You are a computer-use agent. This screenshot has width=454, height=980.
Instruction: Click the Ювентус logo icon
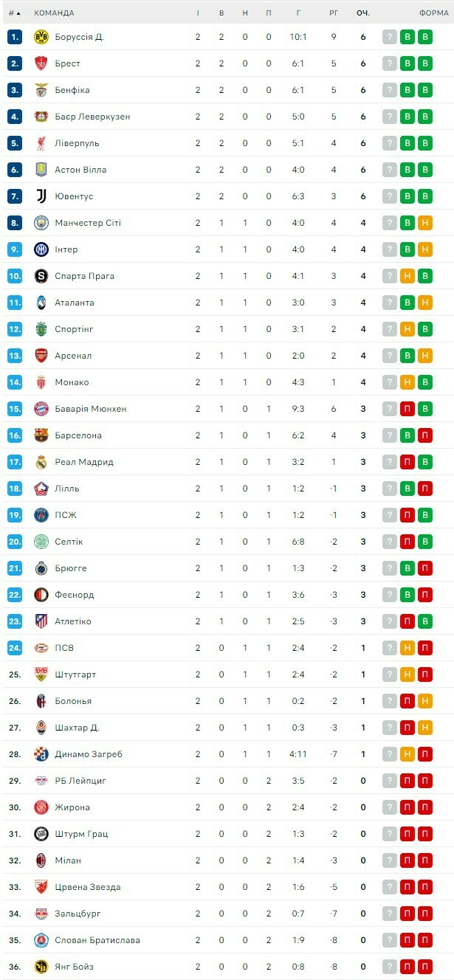point(41,196)
